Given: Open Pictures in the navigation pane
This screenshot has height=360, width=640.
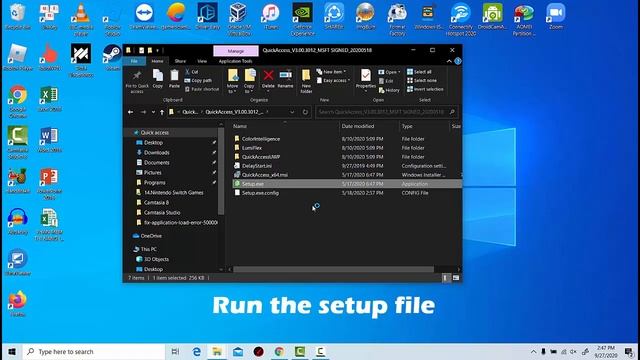Looking at the screenshot, I should 153,172.
